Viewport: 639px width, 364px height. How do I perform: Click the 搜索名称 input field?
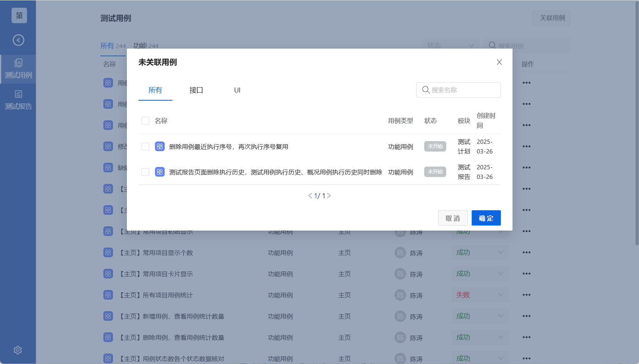(459, 90)
